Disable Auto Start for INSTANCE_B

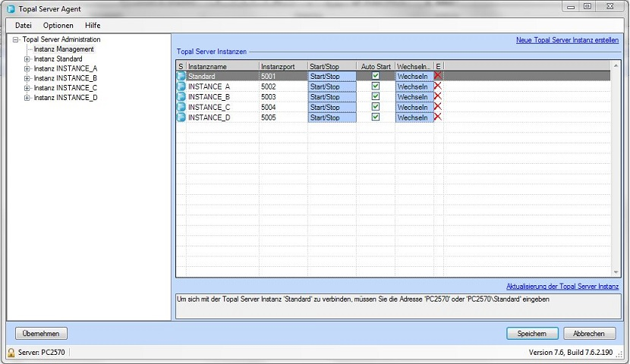[x=375, y=97]
